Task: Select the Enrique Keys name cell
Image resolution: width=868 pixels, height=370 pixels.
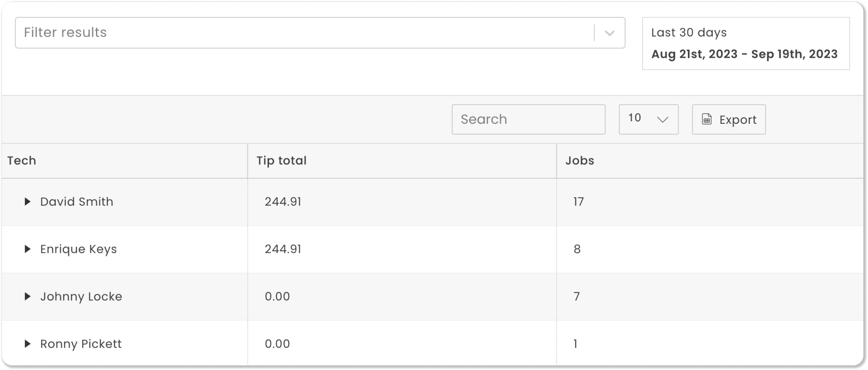Action: 79,249
